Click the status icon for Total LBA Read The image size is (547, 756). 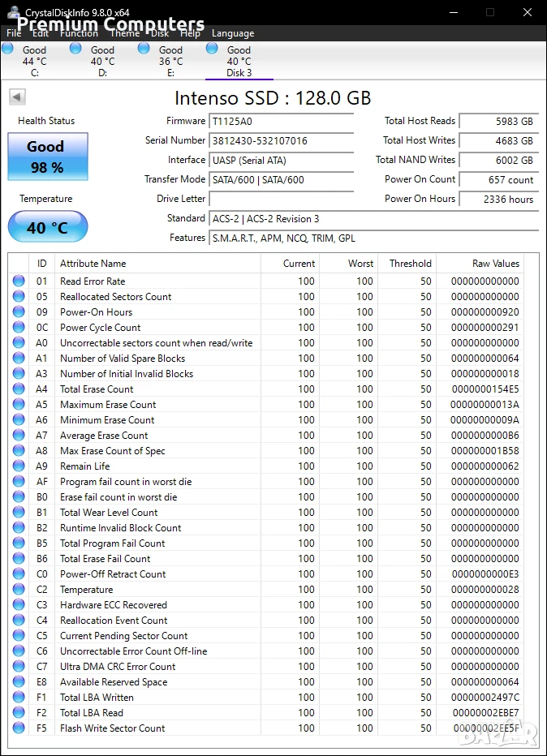[x=19, y=713]
